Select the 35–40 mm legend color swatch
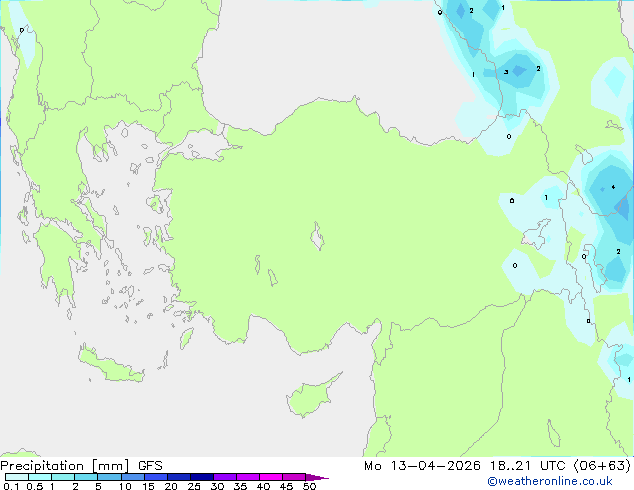 (248, 477)
